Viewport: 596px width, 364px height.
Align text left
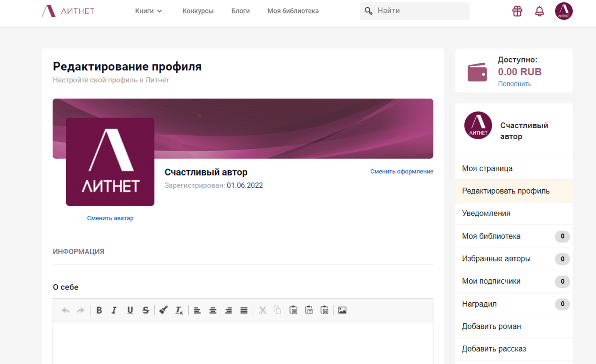(x=197, y=310)
